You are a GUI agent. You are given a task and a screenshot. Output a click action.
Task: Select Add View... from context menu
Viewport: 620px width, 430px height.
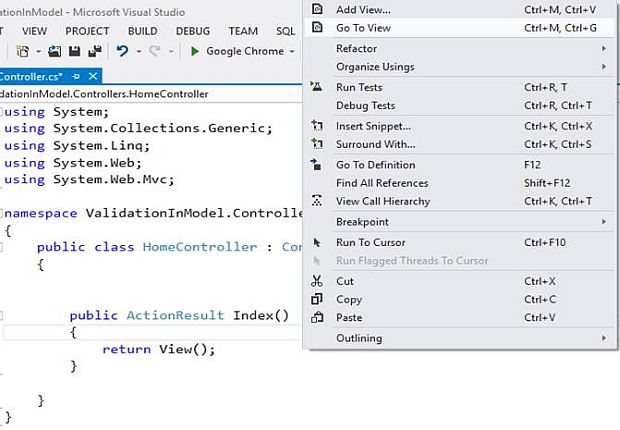[459, 9]
